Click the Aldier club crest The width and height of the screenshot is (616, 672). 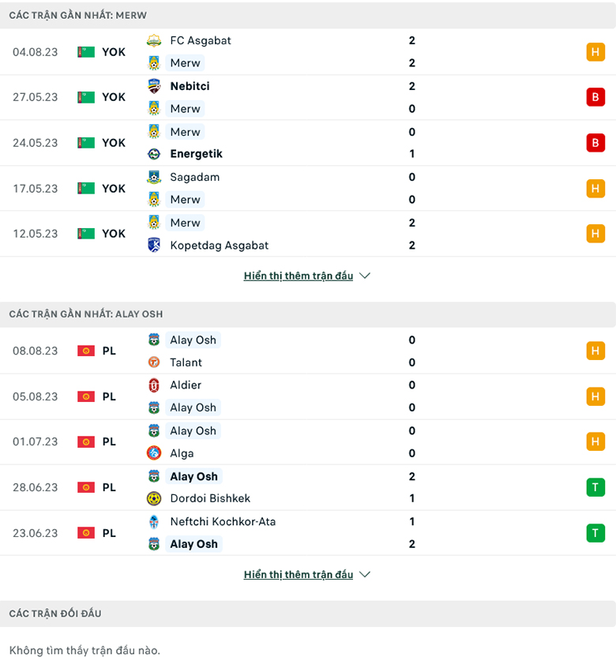point(154,385)
